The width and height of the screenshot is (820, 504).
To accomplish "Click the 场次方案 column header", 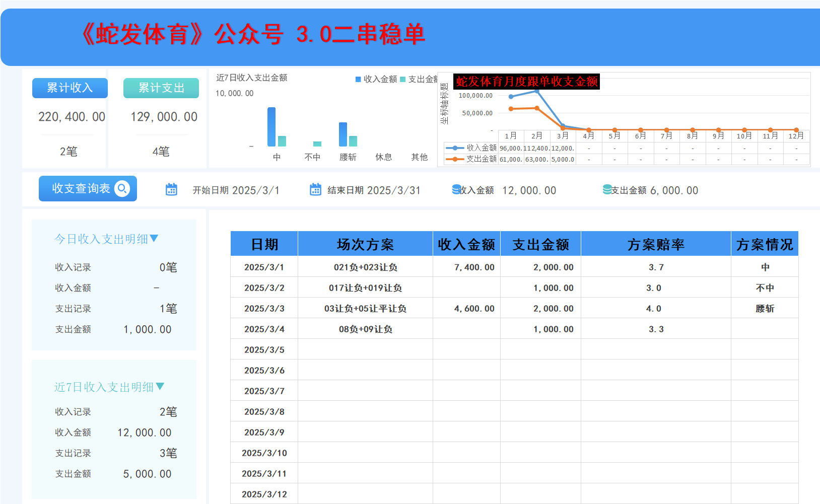I will 365,244.
